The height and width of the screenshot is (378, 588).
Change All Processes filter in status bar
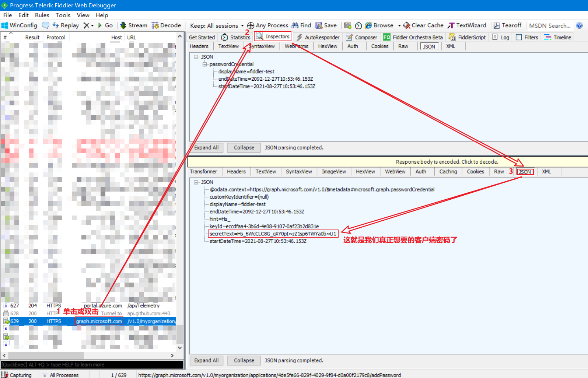(x=60, y=375)
